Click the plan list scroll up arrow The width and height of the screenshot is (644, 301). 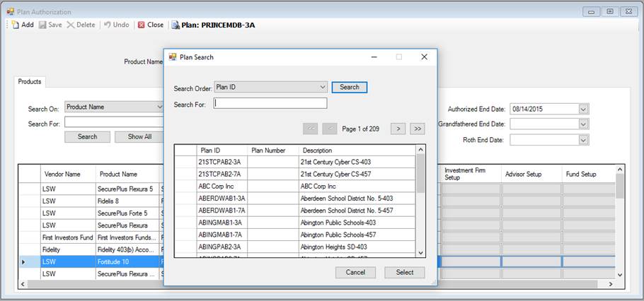[420, 149]
